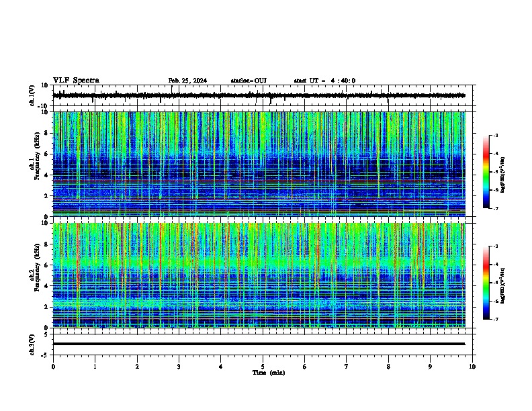
Task: Click the time axis tick label "0"
Action: 53,366
